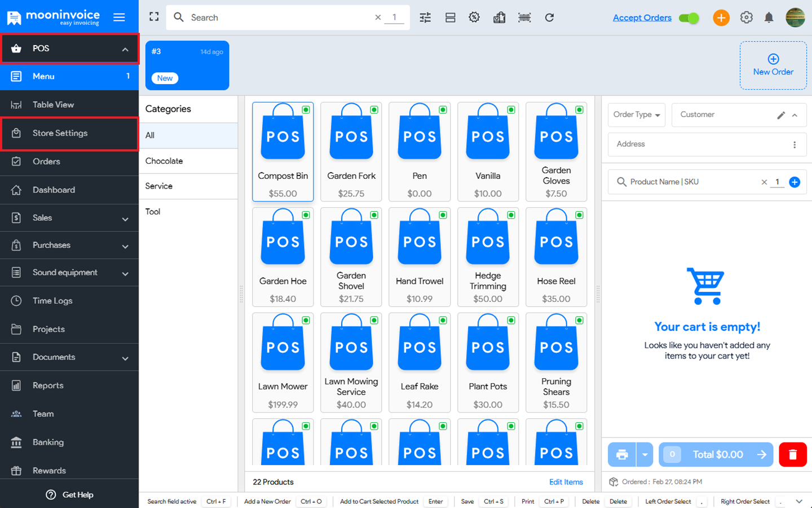The width and height of the screenshot is (812, 508).
Task: Expand the Sales menu in sidebar
Action: [69, 218]
